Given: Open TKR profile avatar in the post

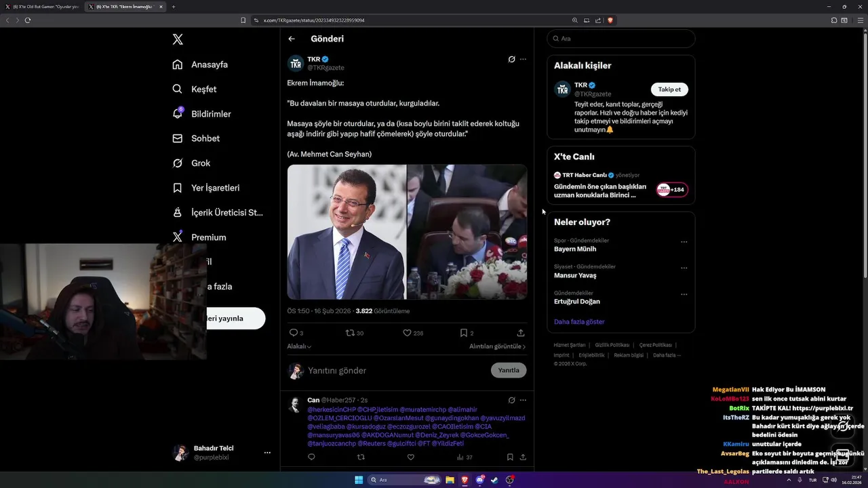Looking at the screenshot, I should pyautogui.click(x=296, y=63).
